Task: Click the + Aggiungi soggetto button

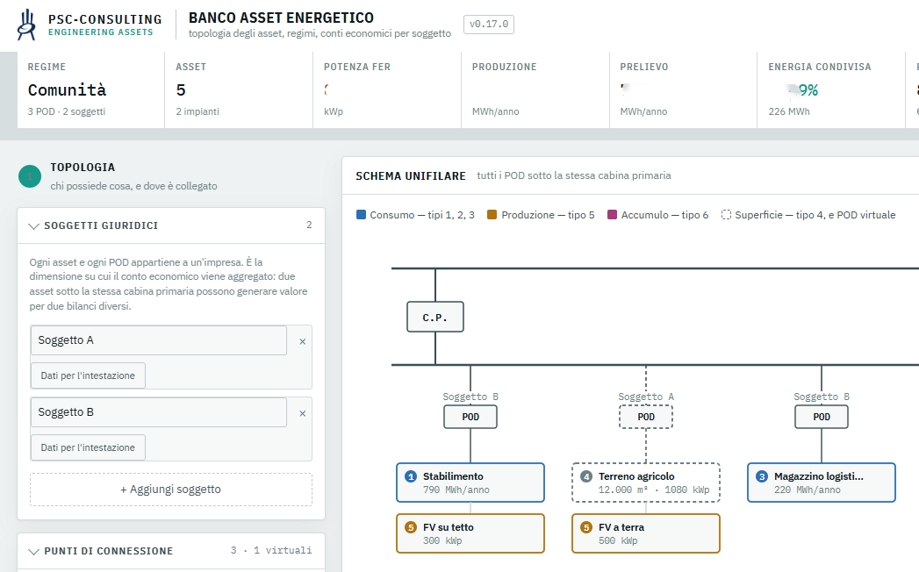Action: point(171,489)
